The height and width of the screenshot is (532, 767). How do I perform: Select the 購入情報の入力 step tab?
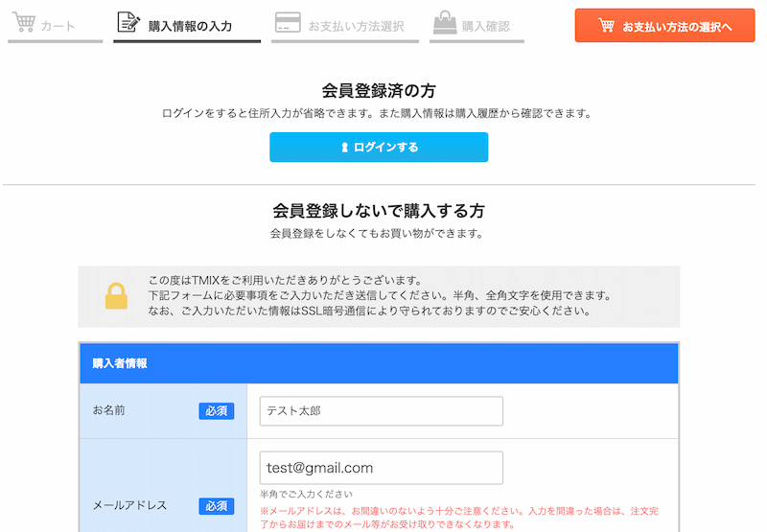(x=187, y=26)
